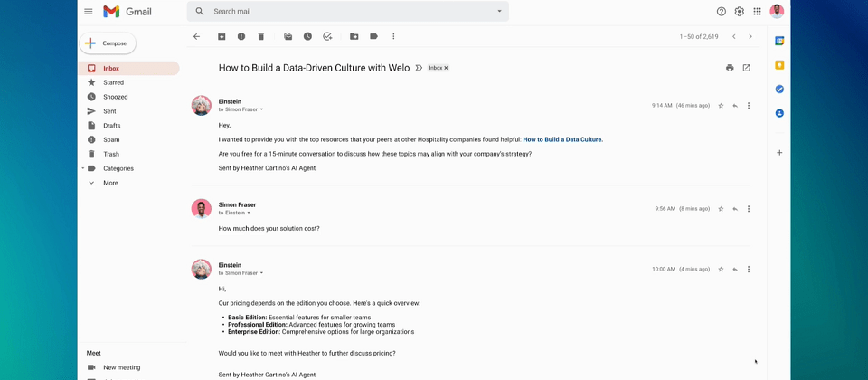Archive this conversation
The image size is (868, 380).
[222, 36]
